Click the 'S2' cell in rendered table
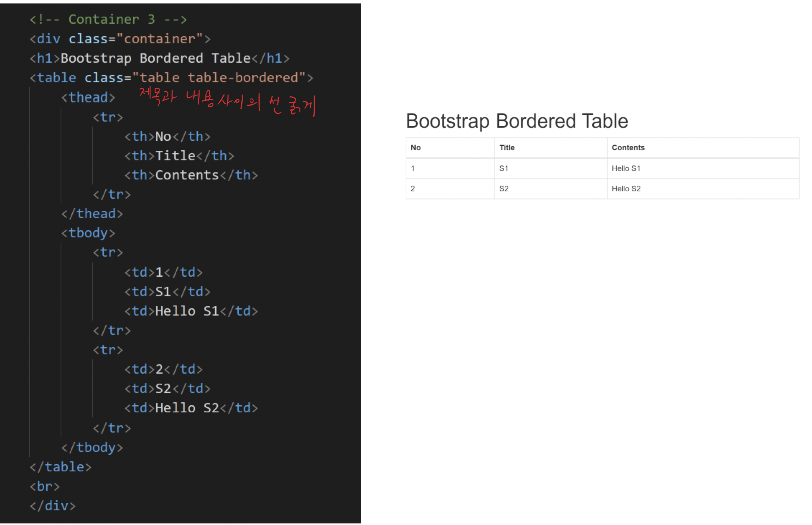 [x=504, y=188]
